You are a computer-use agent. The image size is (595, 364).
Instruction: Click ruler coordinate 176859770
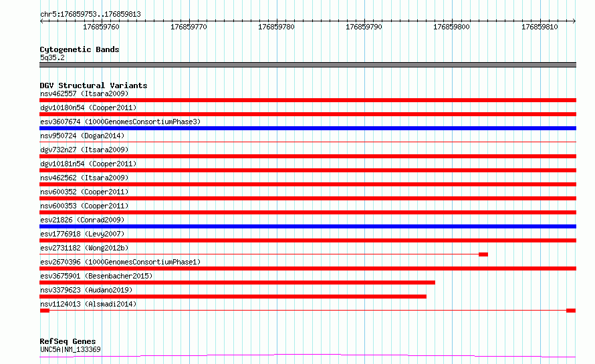coord(189,27)
